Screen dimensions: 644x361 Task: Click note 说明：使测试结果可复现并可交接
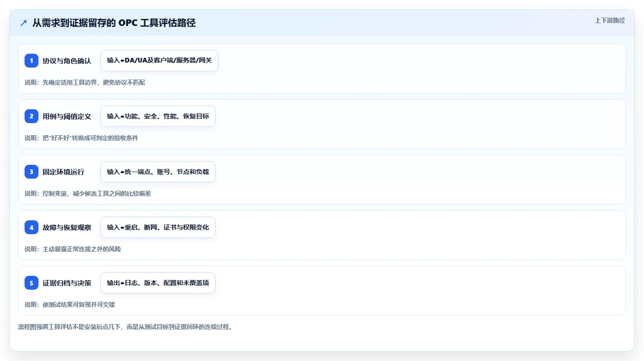point(70,305)
